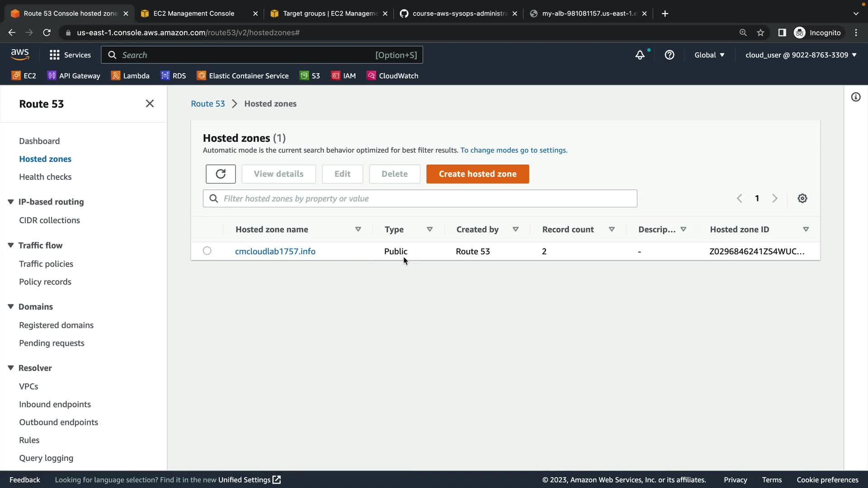Screen dimensions: 868x488
Task: Select the cmcloudlab1757.info radio button
Action: (x=207, y=251)
